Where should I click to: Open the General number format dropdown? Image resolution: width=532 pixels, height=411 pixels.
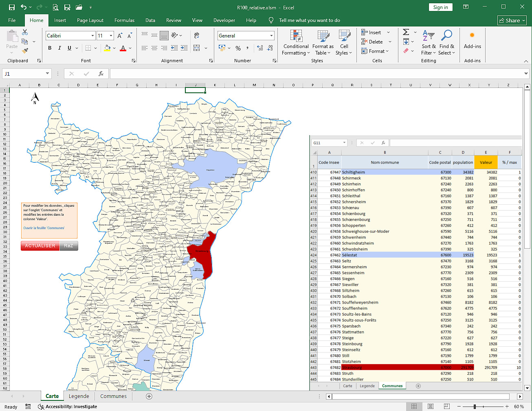(x=271, y=36)
